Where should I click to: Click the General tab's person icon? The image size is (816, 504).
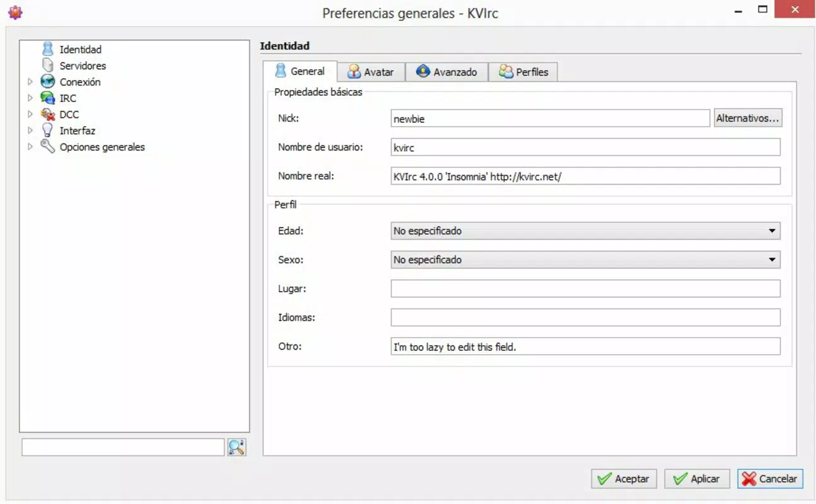coord(281,71)
